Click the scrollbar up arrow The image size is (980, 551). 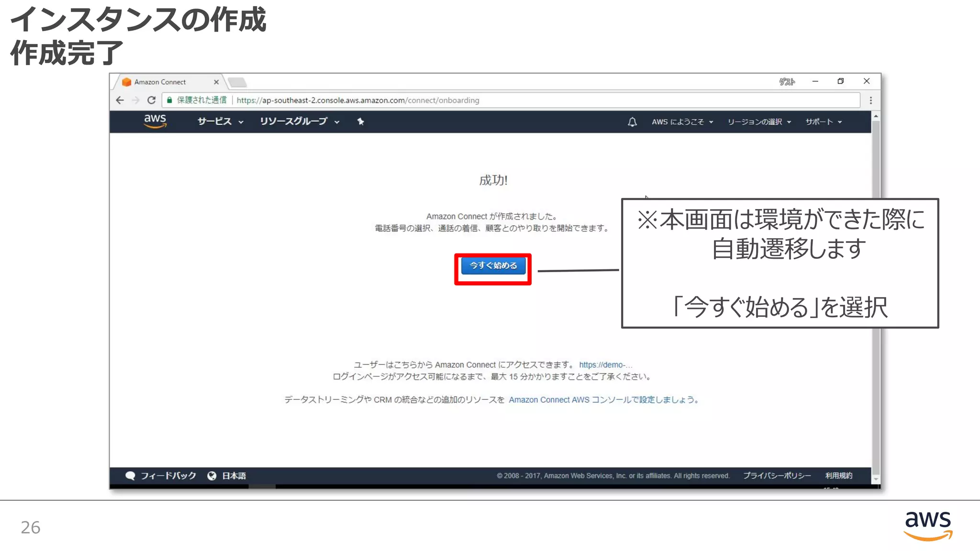(876, 116)
